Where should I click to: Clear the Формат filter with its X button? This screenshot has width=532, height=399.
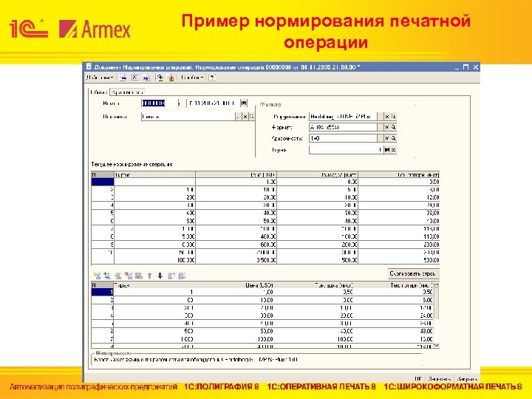(387, 127)
